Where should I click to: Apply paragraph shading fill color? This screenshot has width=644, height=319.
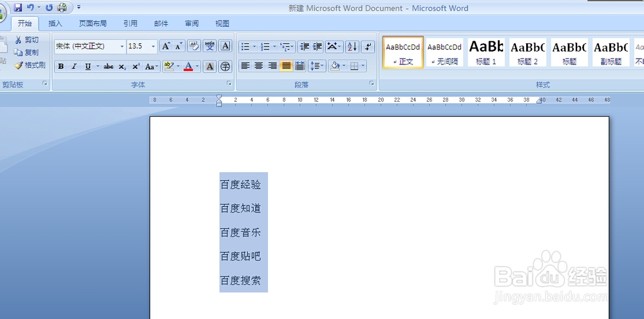335,66
